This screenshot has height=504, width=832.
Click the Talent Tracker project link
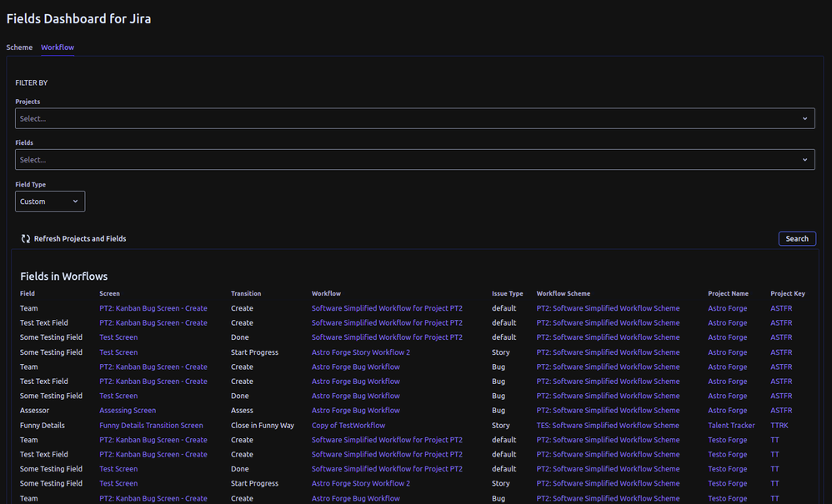pos(731,425)
